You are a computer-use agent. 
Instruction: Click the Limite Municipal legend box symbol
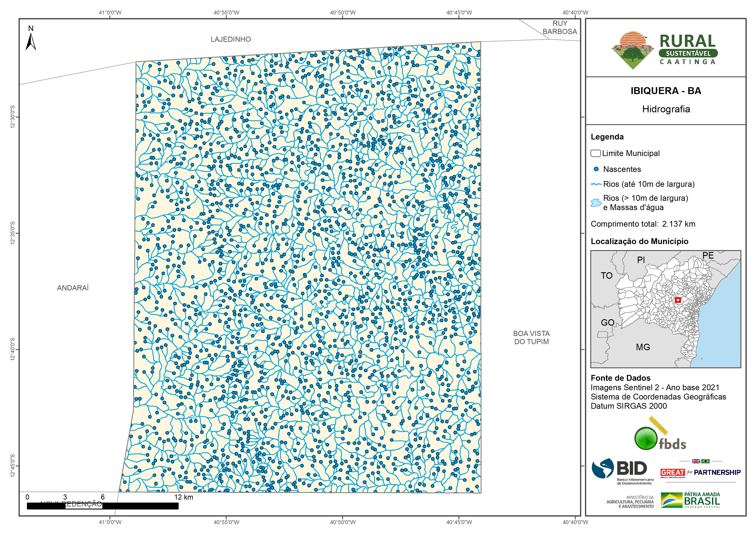pos(595,153)
